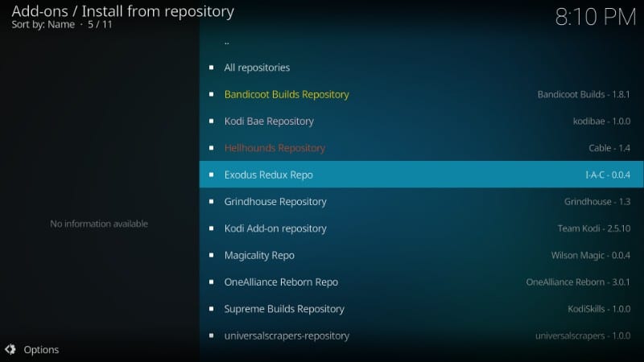Select Grindhouse Repository
This screenshot has width=644, height=362.
(421, 202)
